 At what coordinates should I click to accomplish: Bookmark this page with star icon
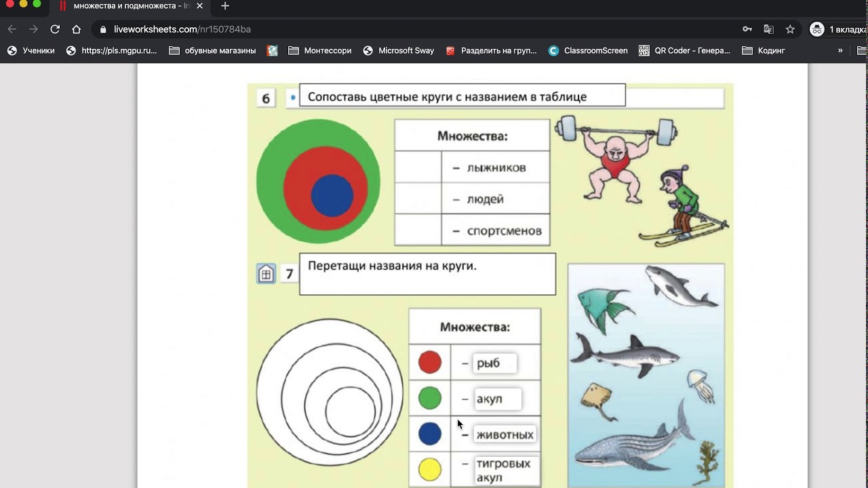[x=790, y=29]
